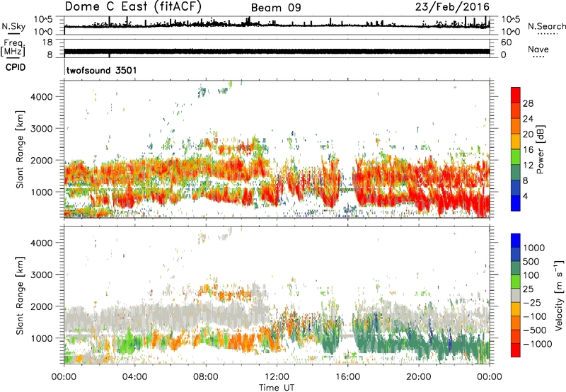
Task: Click the bright blue top Velocity color segment
Action: pyautogui.click(x=516, y=241)
